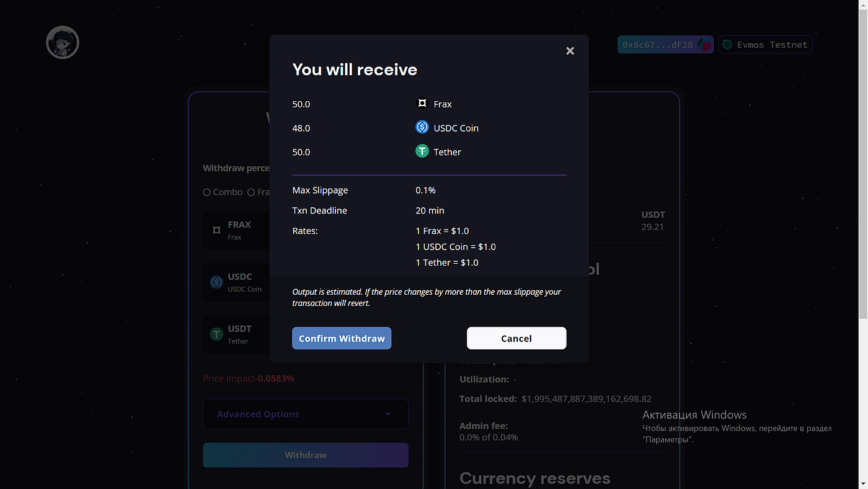Click the USDT token icon in withdraw panel

coord(216,334)
